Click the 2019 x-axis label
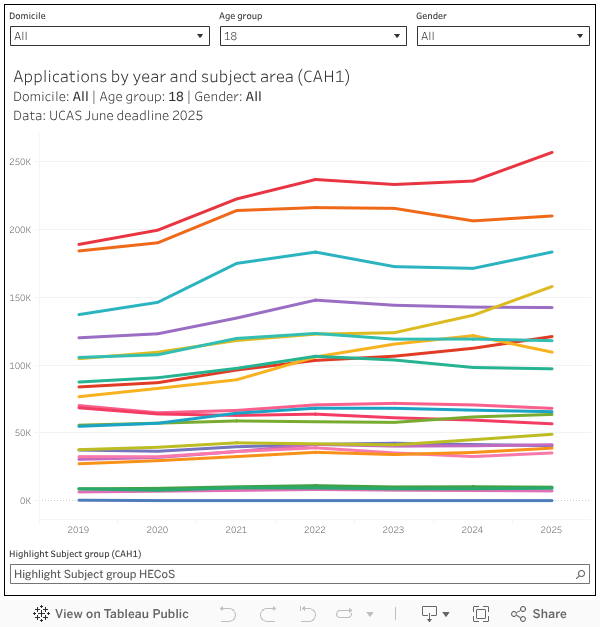The image size is (600, 627). pyautogui.click(x=78, y=529)
